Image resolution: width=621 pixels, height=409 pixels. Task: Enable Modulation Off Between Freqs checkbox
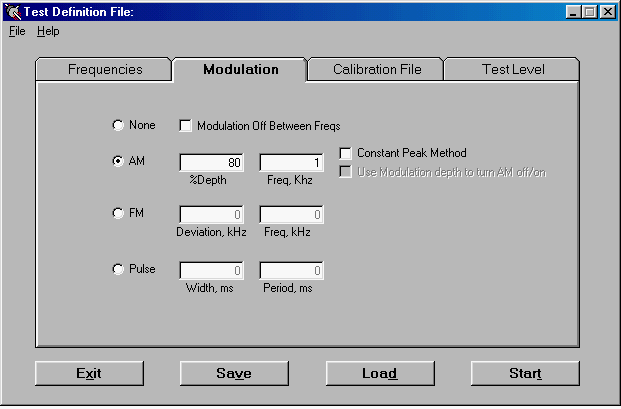click(186, 126)
